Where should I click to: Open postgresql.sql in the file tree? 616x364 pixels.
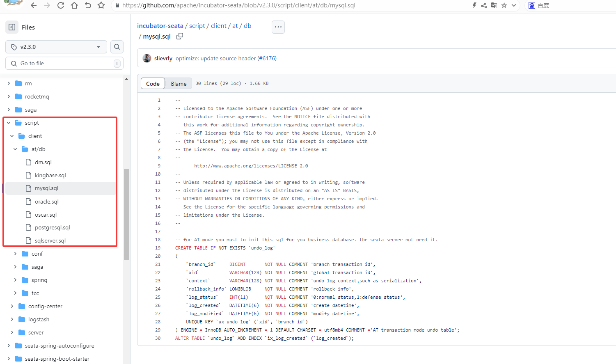click(52, 227)
